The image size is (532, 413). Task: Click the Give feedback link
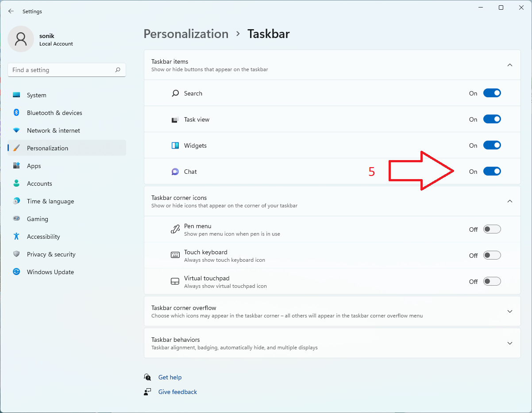pyautogui.click(x=177, y=392)
